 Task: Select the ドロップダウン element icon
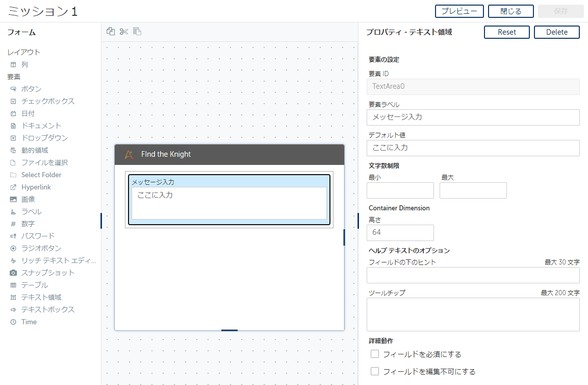pyautogui.click(x=13, y=138)
